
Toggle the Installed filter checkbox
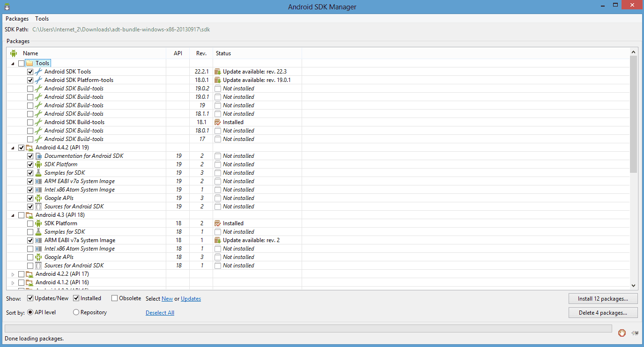pyautogui.click(x=76, y=298)
